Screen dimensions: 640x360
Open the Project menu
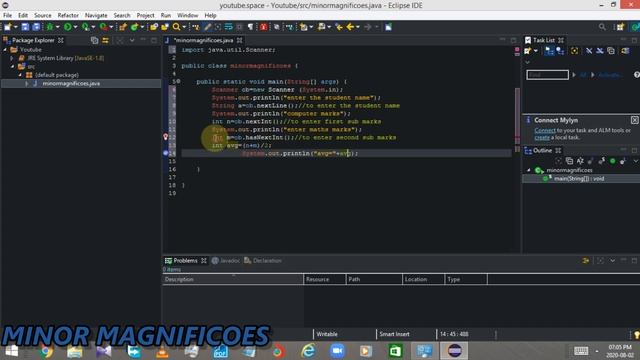coord(145,16)
